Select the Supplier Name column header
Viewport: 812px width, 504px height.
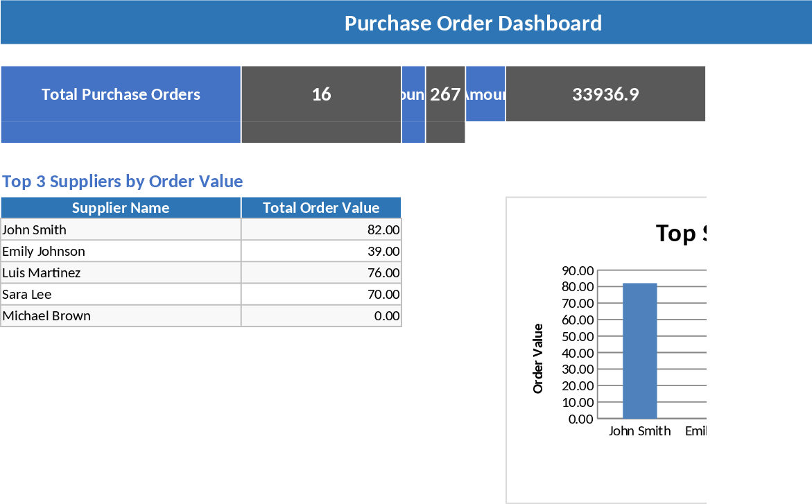(x=121, y=208)
